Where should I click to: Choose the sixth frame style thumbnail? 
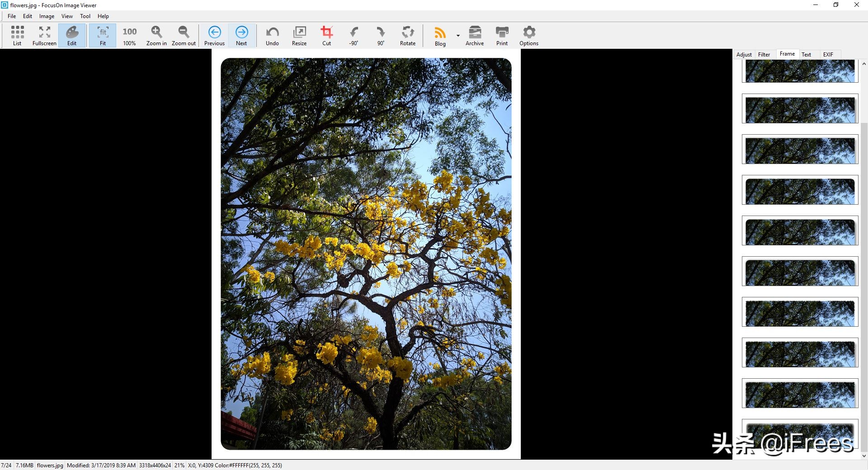800,271
